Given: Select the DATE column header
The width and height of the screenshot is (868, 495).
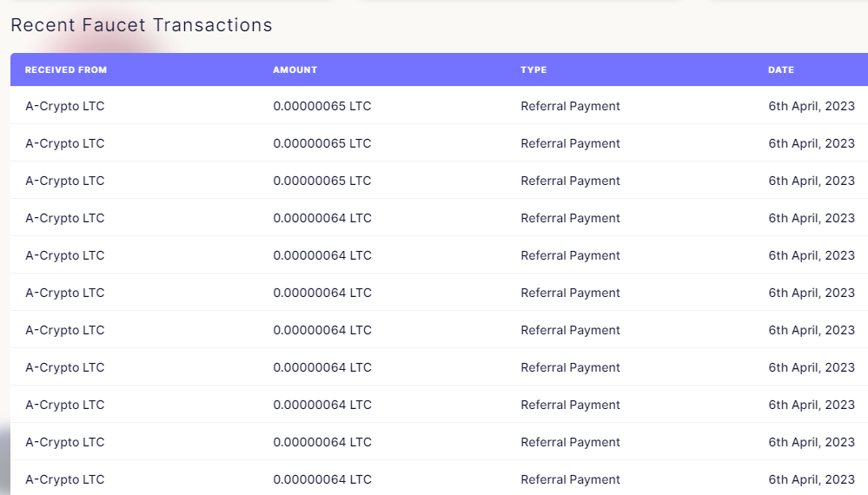Looking at the screenshot, I should (781, 69).
